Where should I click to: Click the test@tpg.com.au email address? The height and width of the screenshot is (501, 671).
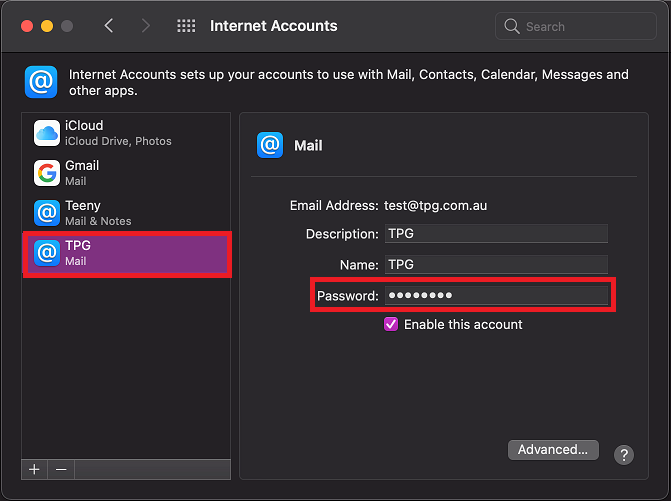435,206
